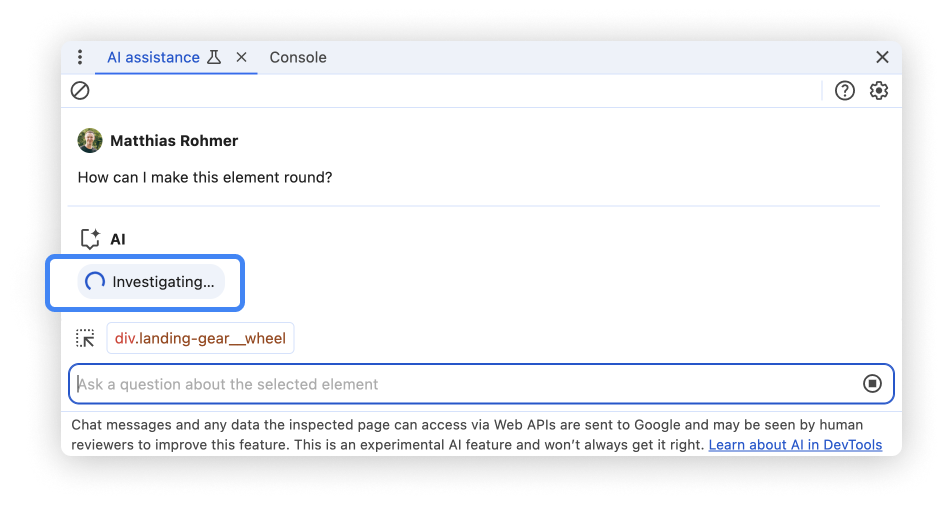Open the Console tab

click(298, 58)
